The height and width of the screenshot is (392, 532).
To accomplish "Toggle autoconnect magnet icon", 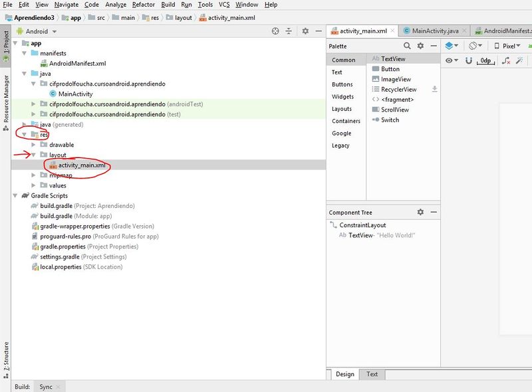I will [469, 60].
